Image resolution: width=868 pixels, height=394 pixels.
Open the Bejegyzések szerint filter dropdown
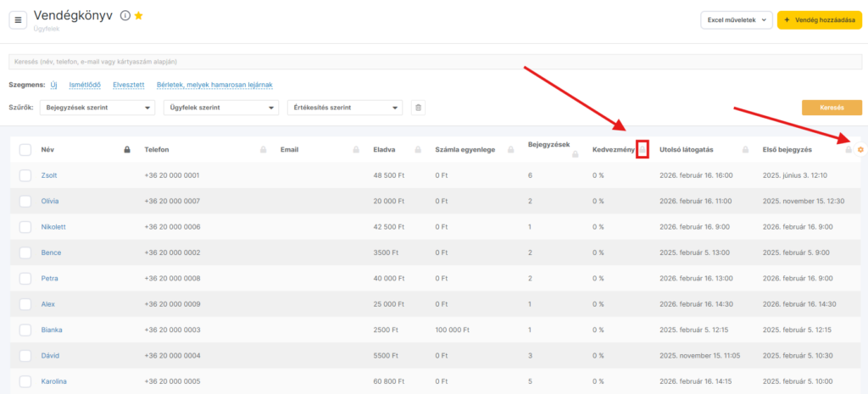tap(97, 108)
